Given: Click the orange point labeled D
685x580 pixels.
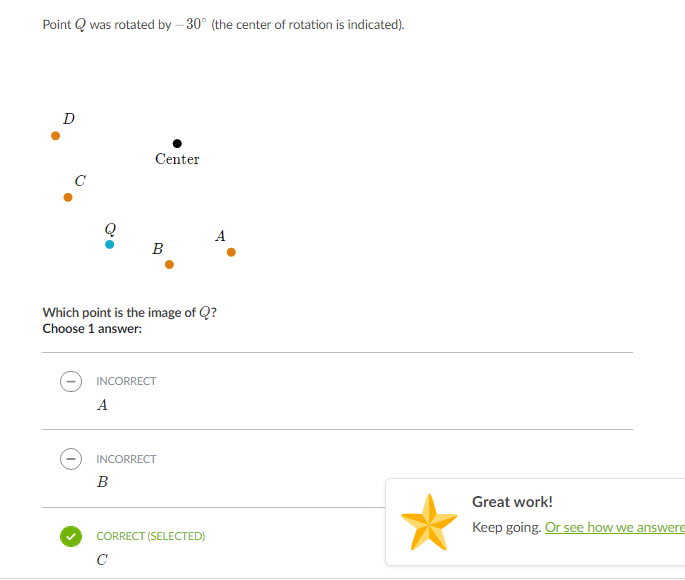Looking at the screenshot, I should tap(55, 136).
